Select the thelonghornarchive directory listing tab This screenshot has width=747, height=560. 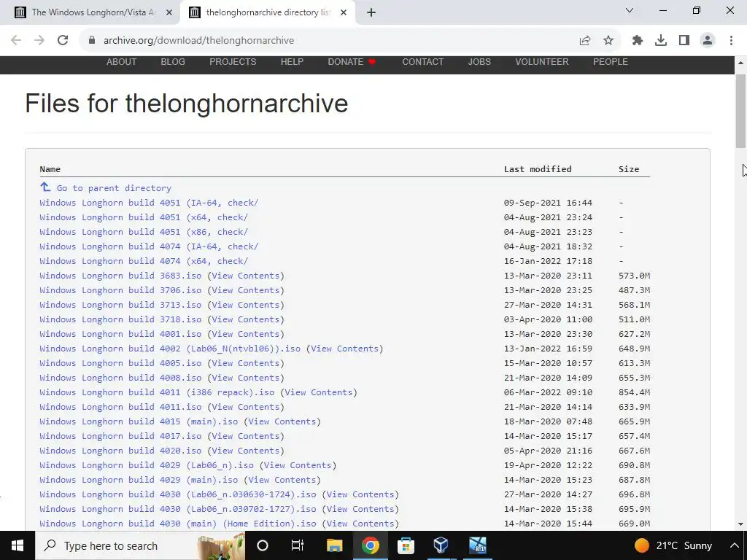(x=268, y=12)
